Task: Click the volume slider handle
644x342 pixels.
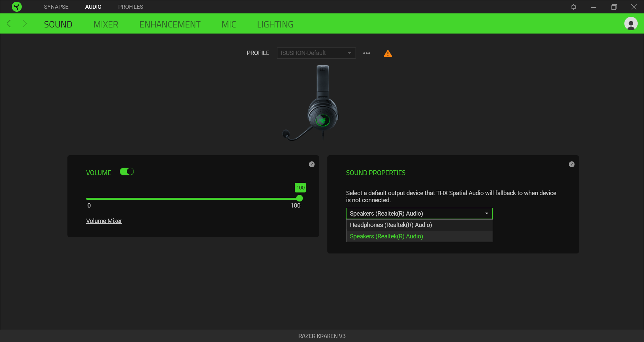Action: pyautogui.click(x=300, y=198)
